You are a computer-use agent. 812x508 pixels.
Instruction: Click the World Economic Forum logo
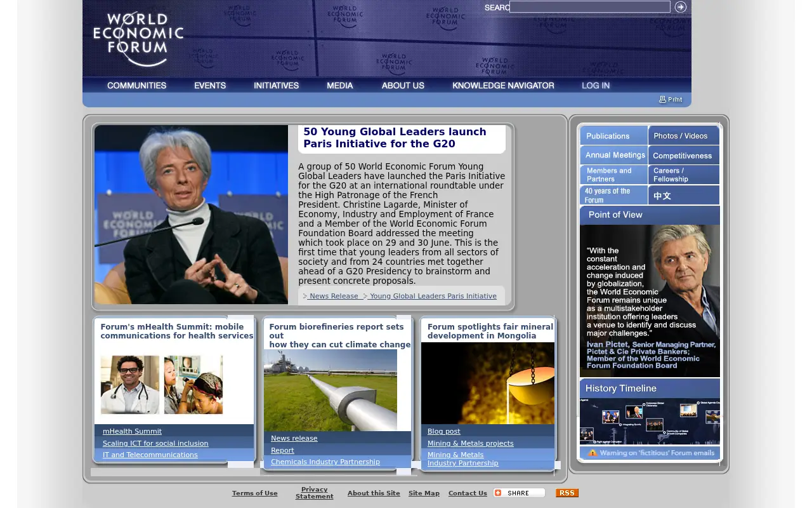click(138, 39)
